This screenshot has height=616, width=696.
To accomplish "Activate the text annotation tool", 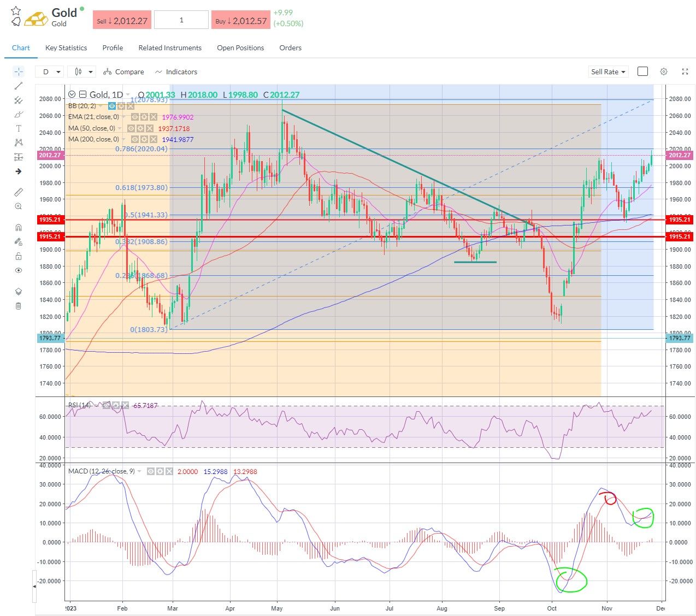I will 19,128.
